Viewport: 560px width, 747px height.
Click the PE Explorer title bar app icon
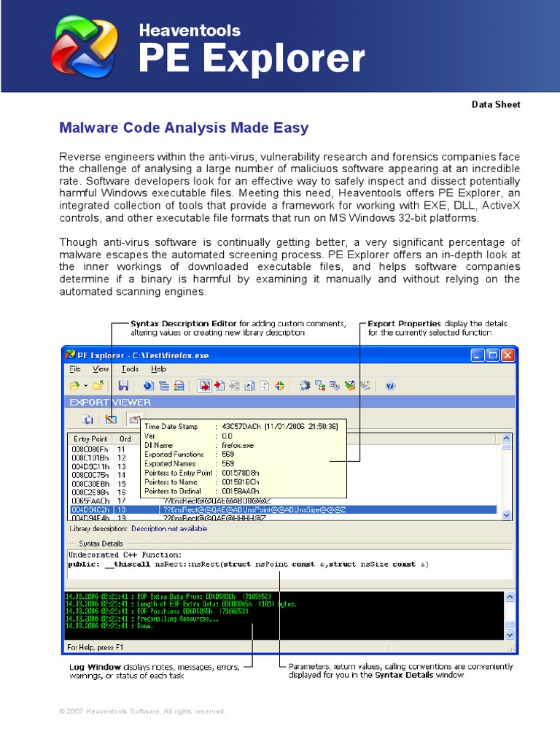click(x=70, y=355)
